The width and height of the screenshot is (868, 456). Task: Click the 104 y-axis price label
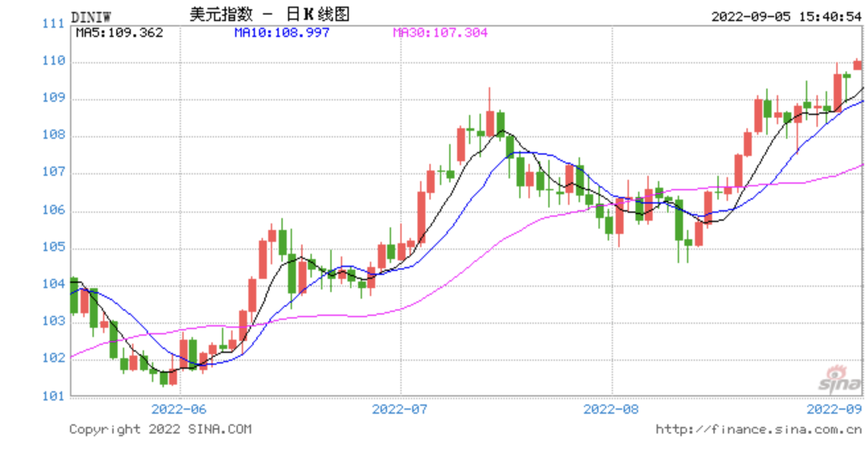(53, 284)
